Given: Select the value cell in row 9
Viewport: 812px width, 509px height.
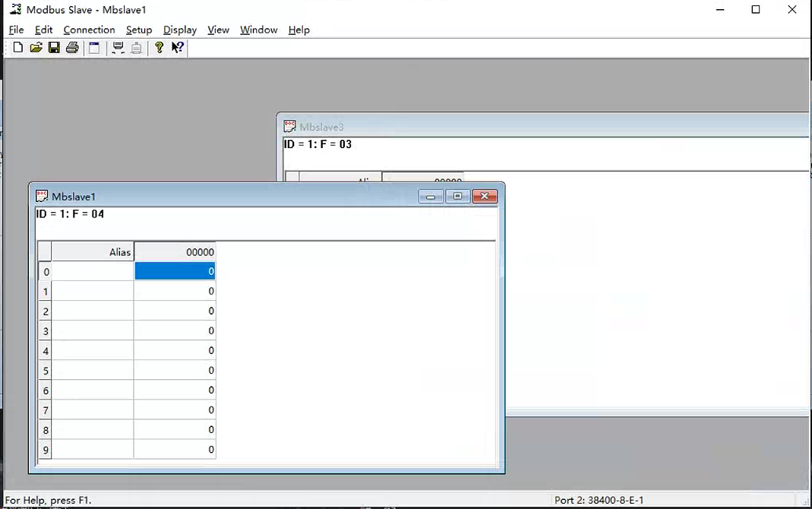Looking at the screenshot, I should 175,449.
